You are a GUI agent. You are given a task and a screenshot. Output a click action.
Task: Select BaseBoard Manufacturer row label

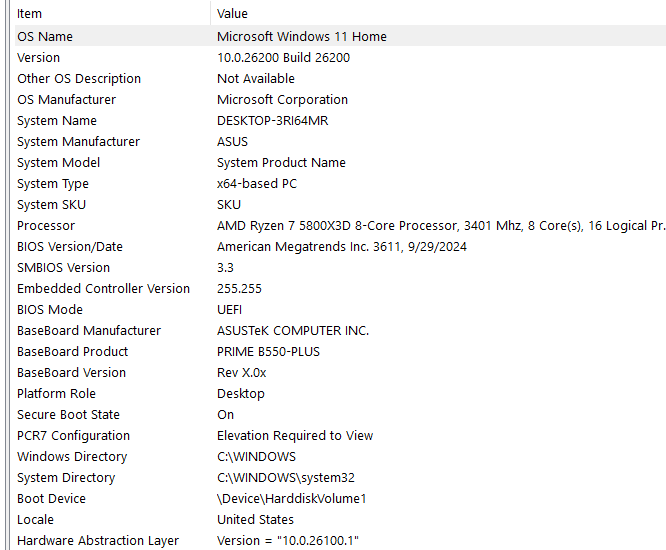[89, 331]
